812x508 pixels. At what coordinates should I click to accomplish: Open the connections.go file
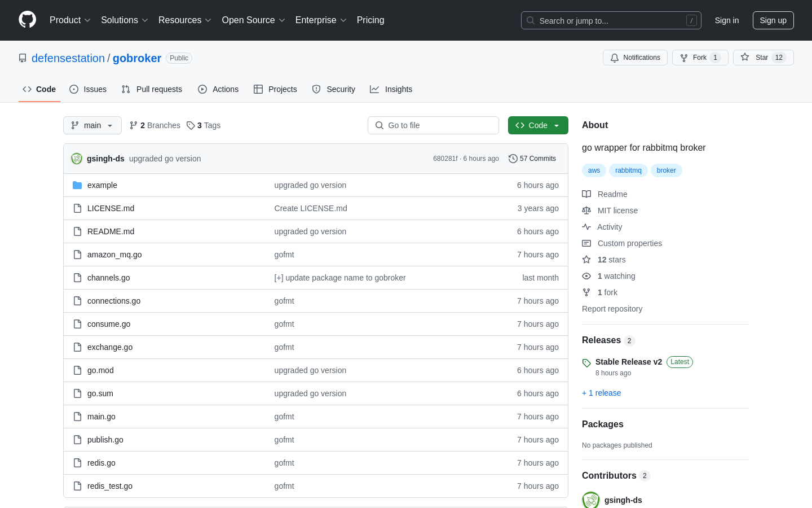(114, 301)
